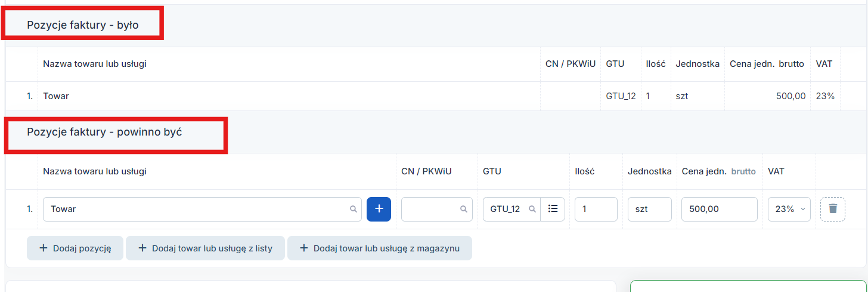The width and height of the screenshot is (868, 292).
Task: Add product or service from list
Action: tap(205, 248)
